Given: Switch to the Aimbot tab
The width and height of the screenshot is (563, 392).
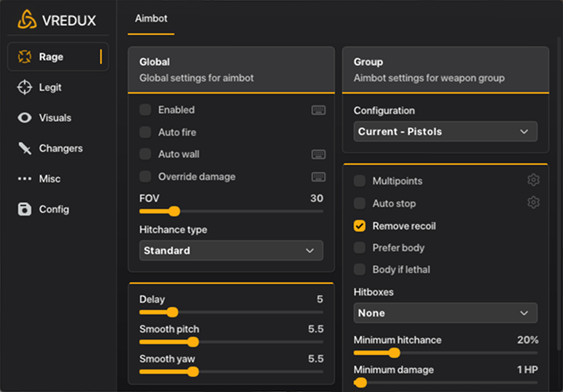Looking at the screenshot, I should click(x=151, y=18).
